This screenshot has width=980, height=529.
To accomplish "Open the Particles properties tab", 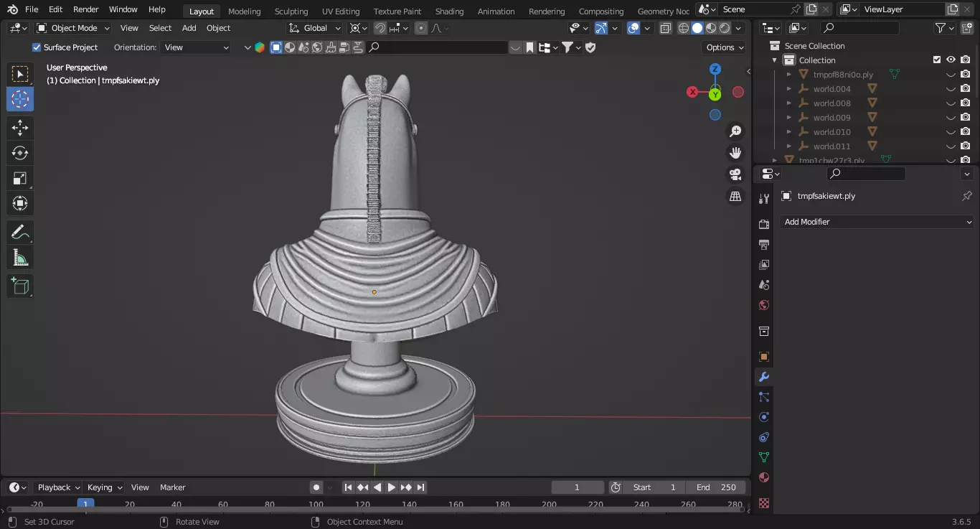I will [764, 397].
